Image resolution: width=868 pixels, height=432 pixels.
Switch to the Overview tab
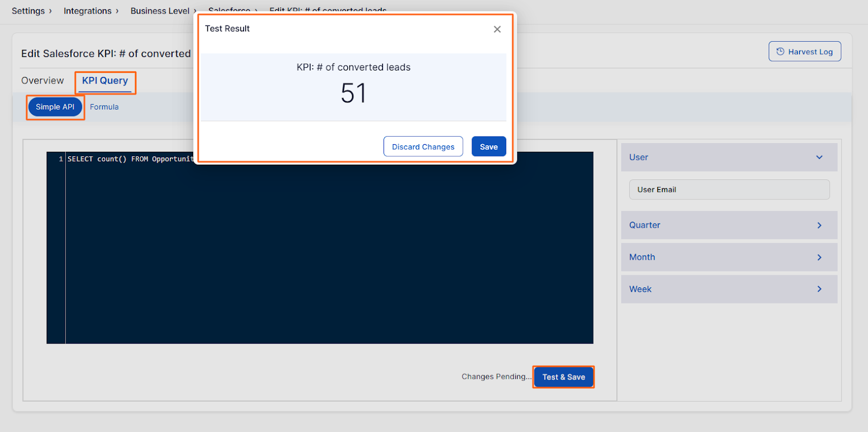click(42, 80)
